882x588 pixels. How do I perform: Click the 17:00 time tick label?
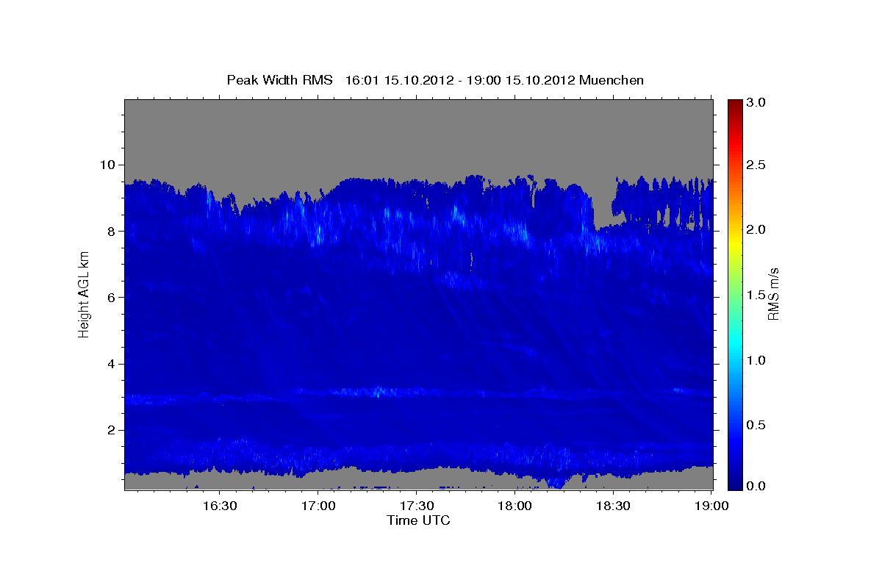[x=318, y=506]
